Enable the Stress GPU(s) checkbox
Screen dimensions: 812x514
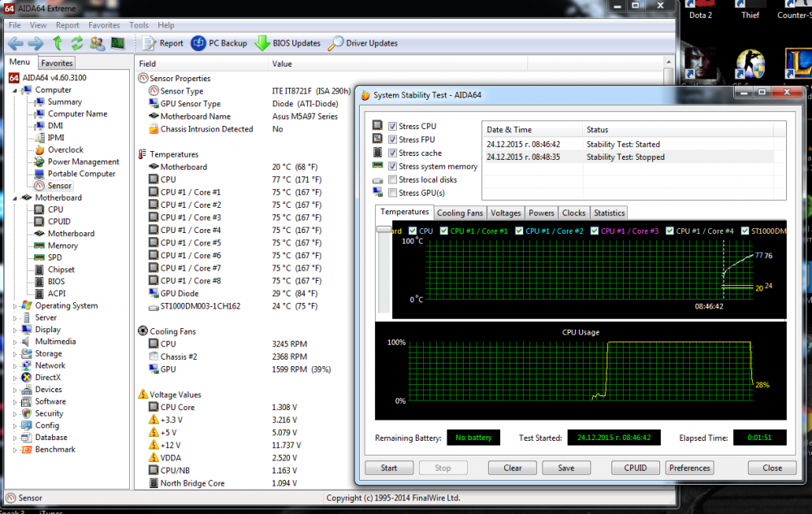point(392,193)
